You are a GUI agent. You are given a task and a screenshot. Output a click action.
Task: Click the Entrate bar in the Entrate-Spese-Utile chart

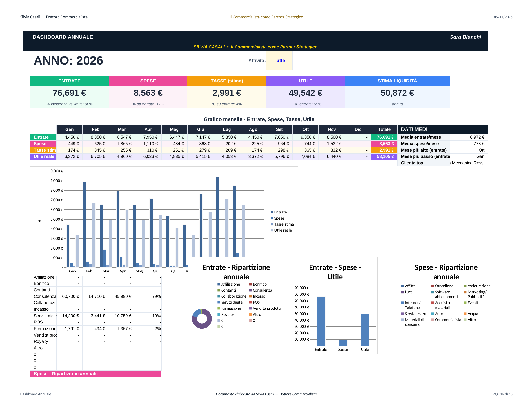click(x=321, y=321)
